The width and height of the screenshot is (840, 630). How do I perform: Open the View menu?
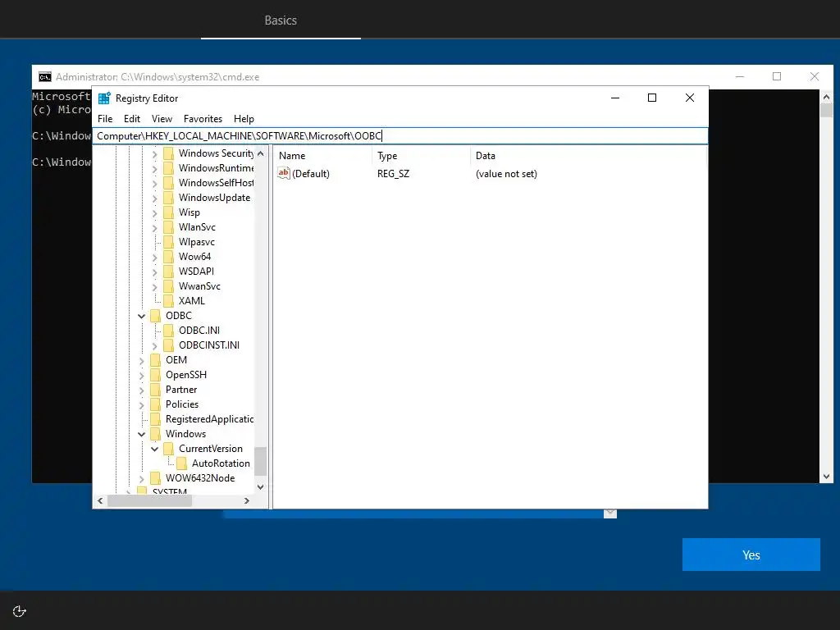coord(162,119)
